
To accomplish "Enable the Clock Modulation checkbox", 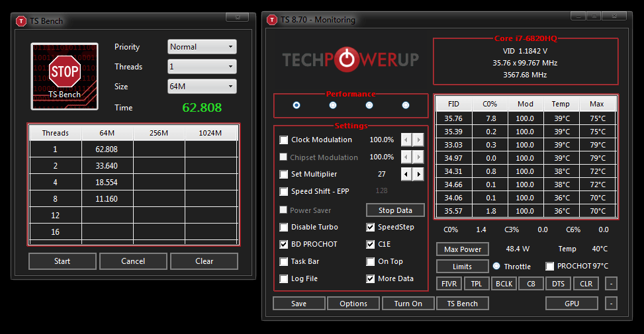I will [x=283, y=140].
